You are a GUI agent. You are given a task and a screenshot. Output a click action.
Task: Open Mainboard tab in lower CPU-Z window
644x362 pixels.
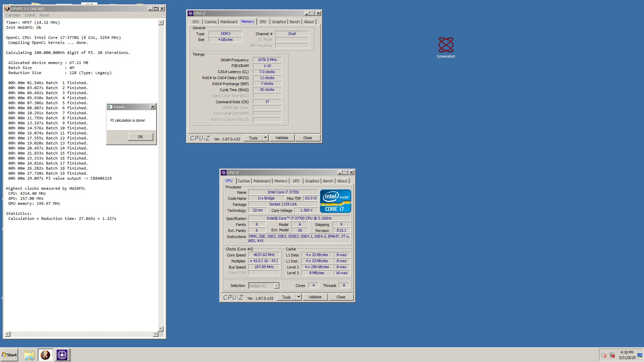pos(262,181)
